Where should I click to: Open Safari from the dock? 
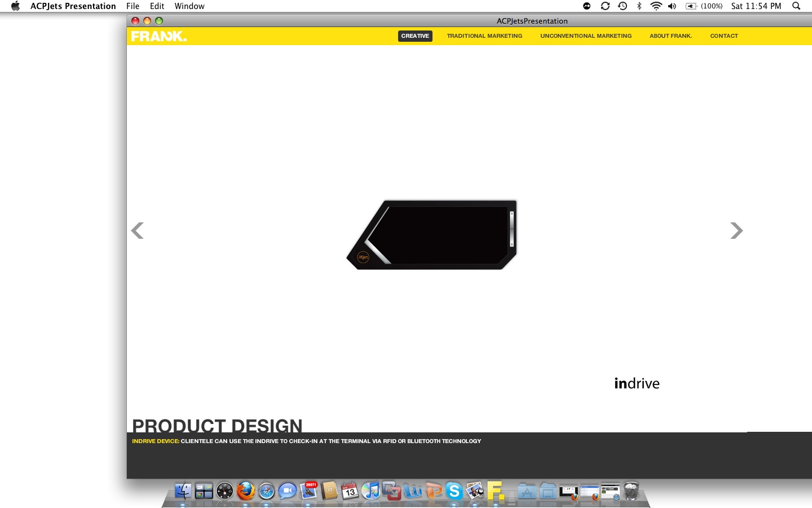point(266,491)
